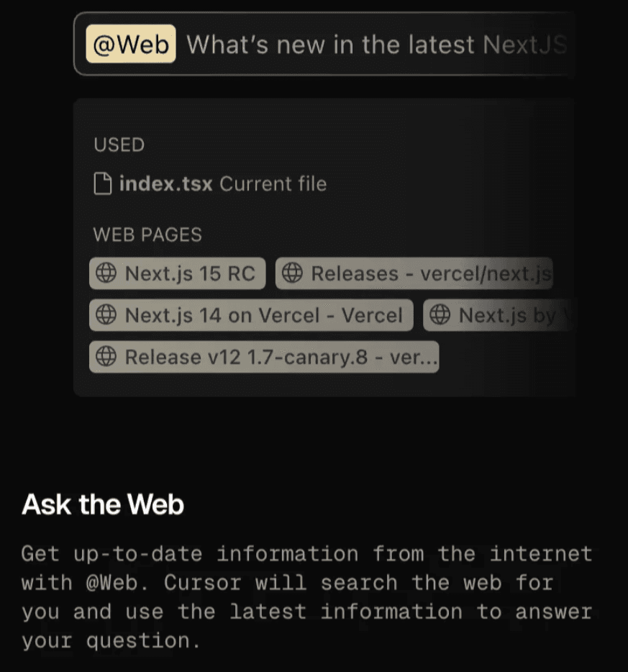Click the globe icon on Release v12 chip
This screenshot has height=672, width=628.
106,357
